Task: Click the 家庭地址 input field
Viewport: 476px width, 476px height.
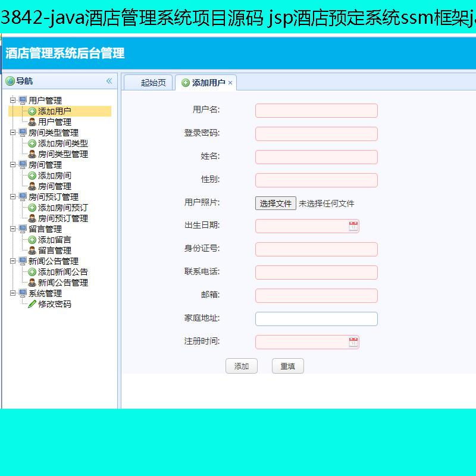Action: [x=316, y=318]
